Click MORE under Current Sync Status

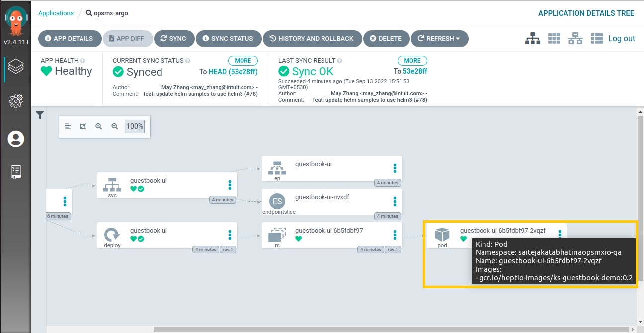(x=242, y=61)
